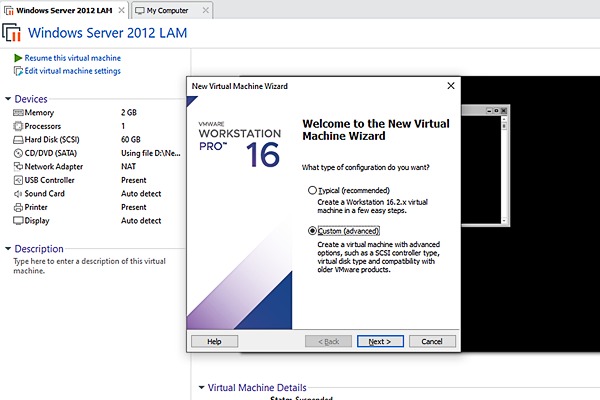This screenshot has width=600, height=400.
Task: Select the Hard Disk value 60 GB
Action: point(130,140)
